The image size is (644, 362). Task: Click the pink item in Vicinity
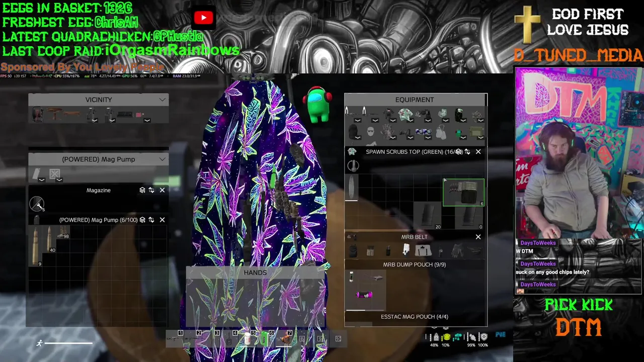tap(139, 115)
